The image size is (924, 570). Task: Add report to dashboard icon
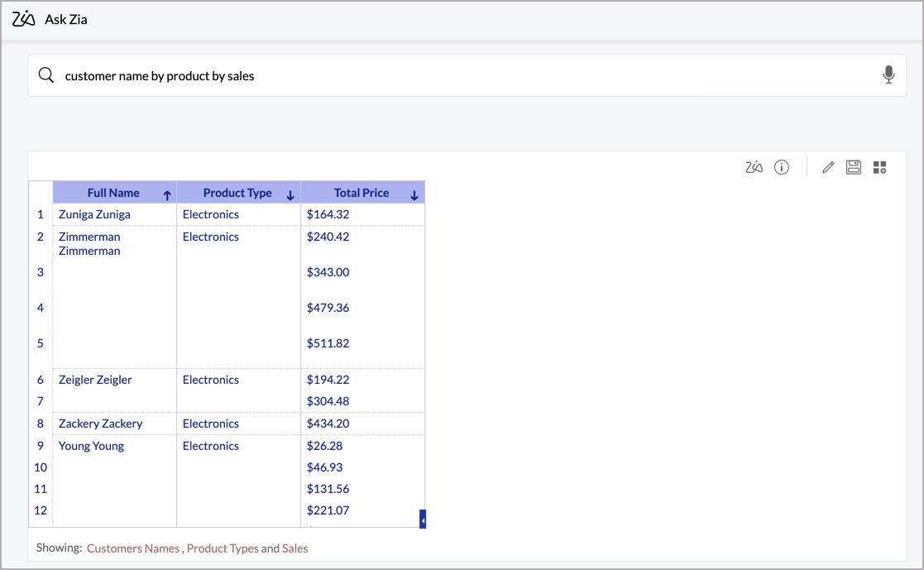tap(879, 168)
